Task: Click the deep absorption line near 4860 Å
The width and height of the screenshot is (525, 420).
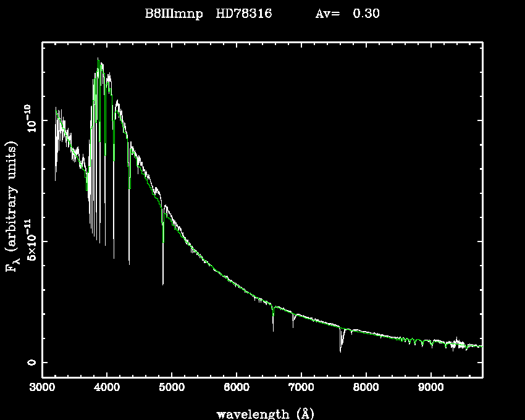Action: tap(163, 272)
